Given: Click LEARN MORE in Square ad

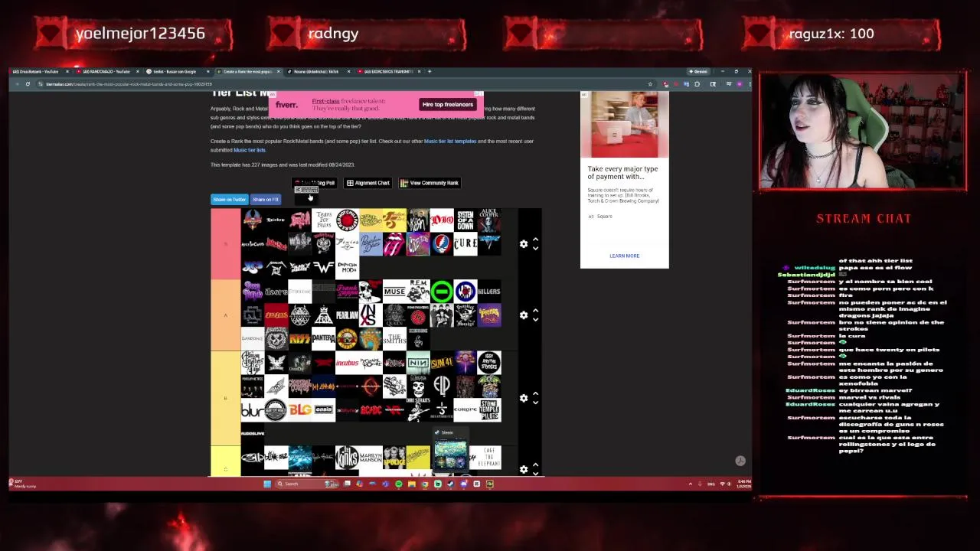Looking at the screenshot, I should click(x=624, y=256).
